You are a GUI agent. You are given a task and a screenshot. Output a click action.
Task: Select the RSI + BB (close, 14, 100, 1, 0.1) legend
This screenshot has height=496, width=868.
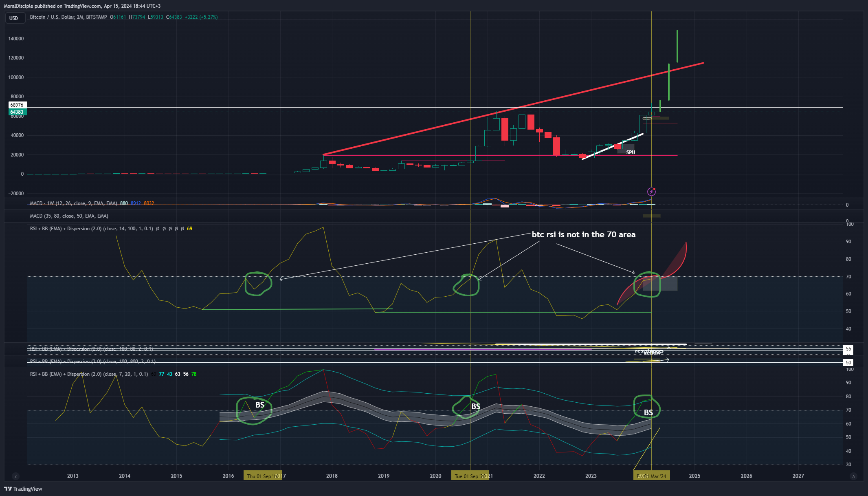point(91,229)
